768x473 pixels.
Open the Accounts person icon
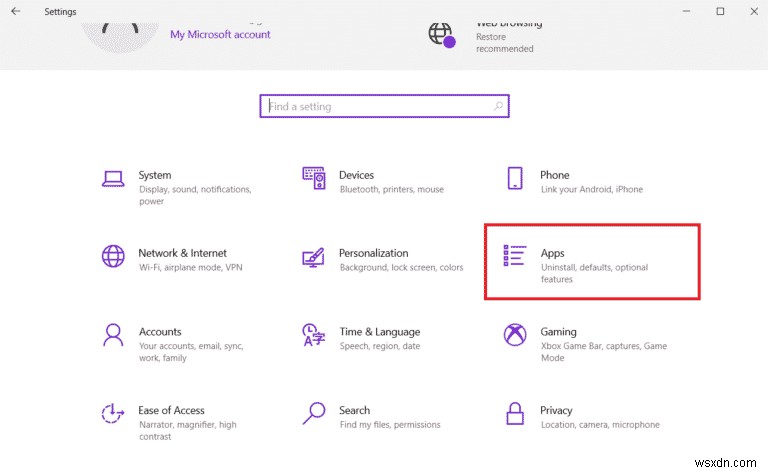point(113,335)
